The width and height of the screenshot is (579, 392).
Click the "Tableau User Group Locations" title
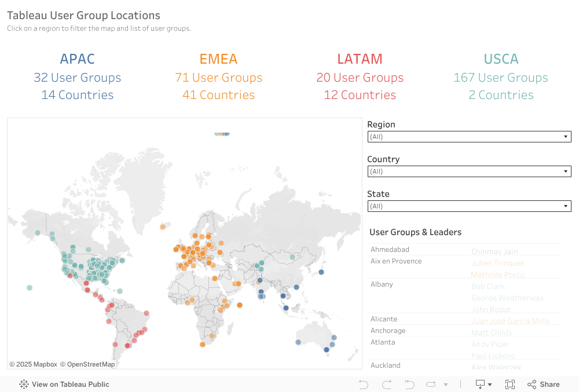tap(83, 16)
